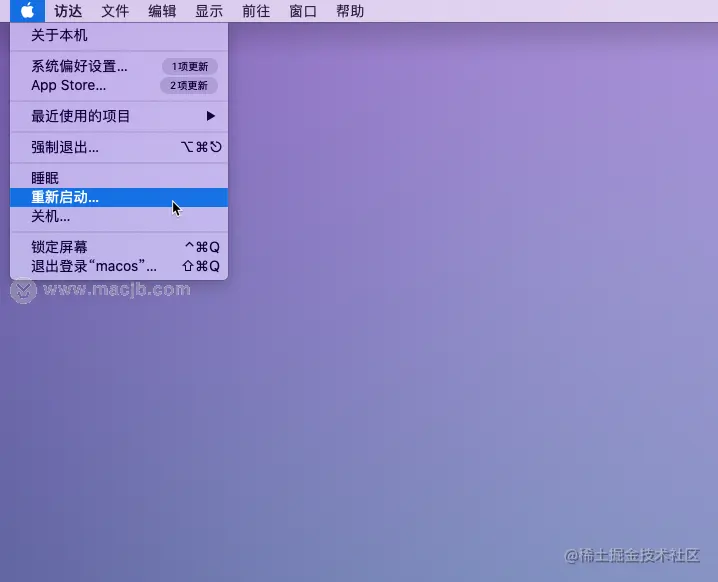Image resolution: width=718 pixels, height=582 pixels.
Task: Click the Apple logo menu icon
Action: pyautogui.click(x=27, y=11)
